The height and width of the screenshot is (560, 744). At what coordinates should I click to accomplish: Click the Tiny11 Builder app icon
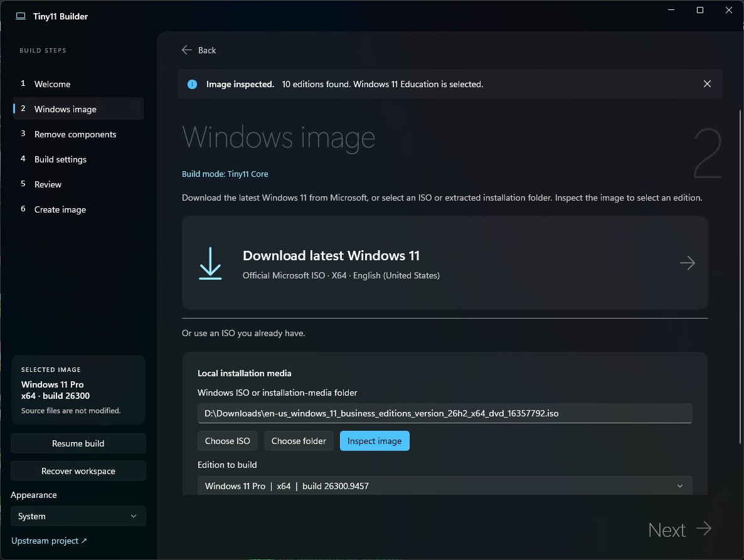(21, 16)
